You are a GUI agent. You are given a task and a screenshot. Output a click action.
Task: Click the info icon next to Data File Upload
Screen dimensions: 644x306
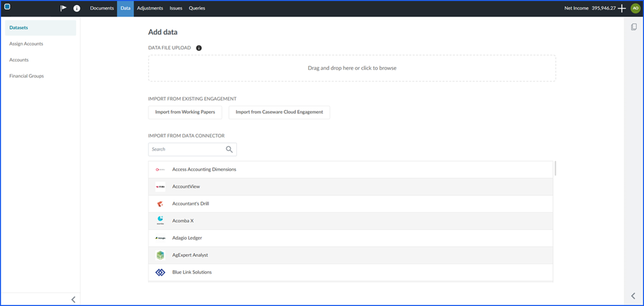point(199,47)
